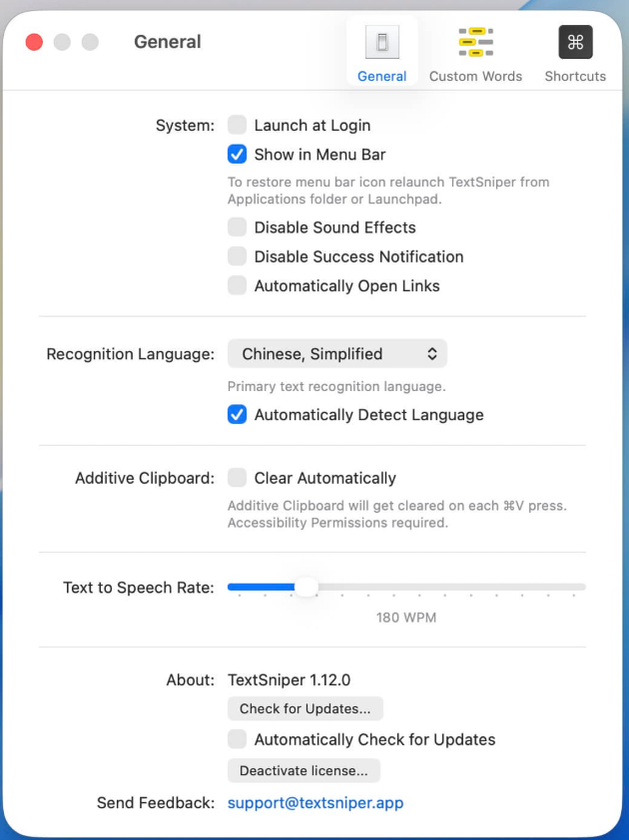Image resolution: width=629 pixels, height=840 pixels.
Task: Click the General switch icon in toolbar
Action: point(382,43)
